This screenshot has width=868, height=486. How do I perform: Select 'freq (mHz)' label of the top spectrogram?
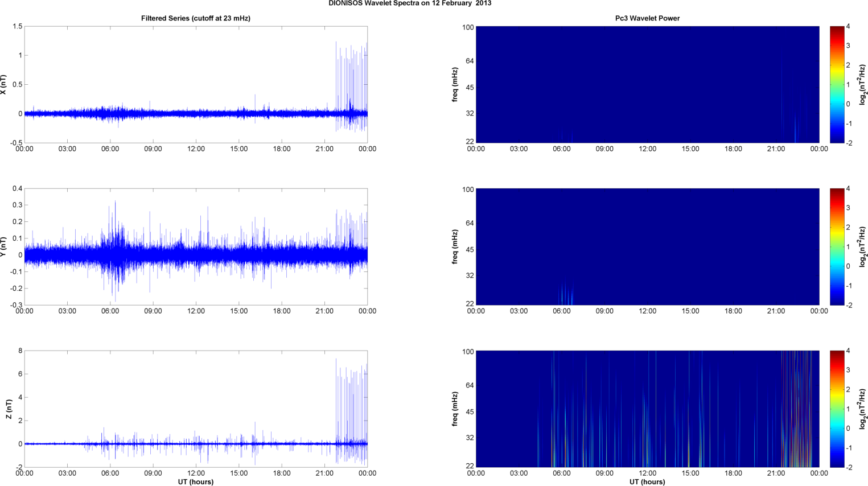[x=455, y=85]
